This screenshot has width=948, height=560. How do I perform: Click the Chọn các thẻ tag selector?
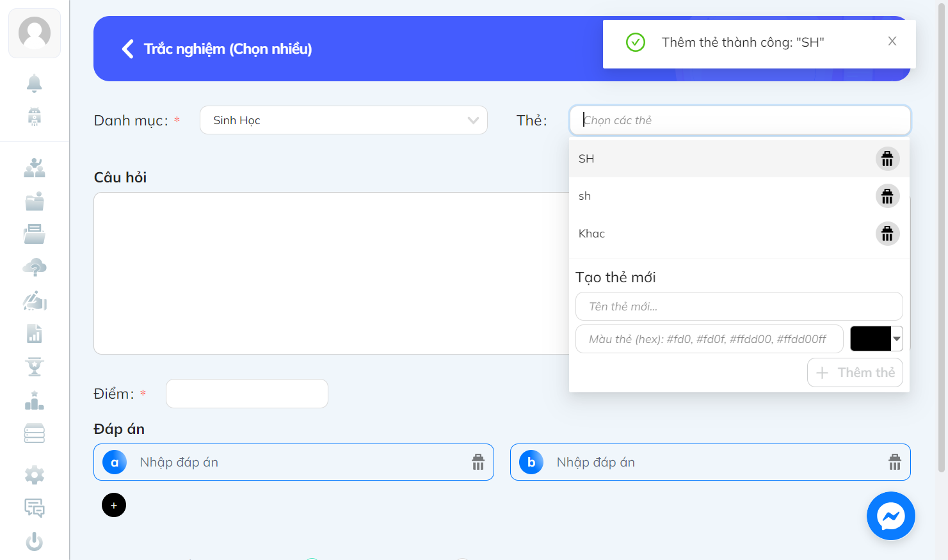click(740, 120)
